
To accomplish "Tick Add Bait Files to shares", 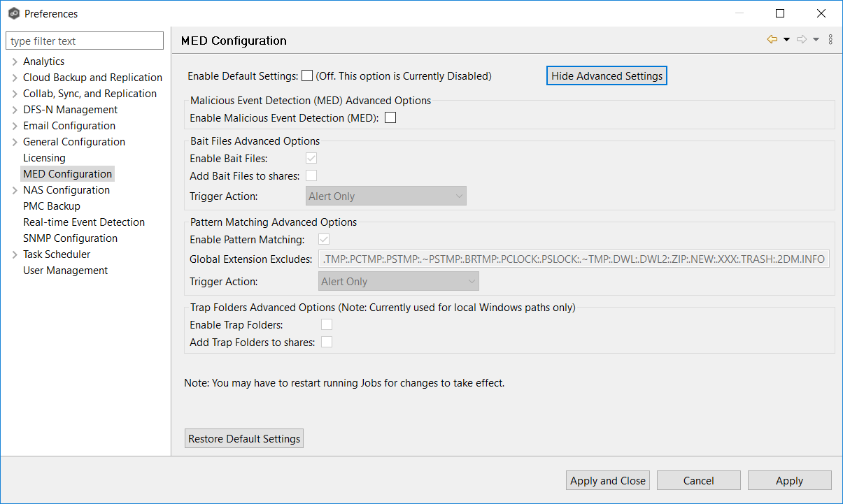I will [311, 175].
